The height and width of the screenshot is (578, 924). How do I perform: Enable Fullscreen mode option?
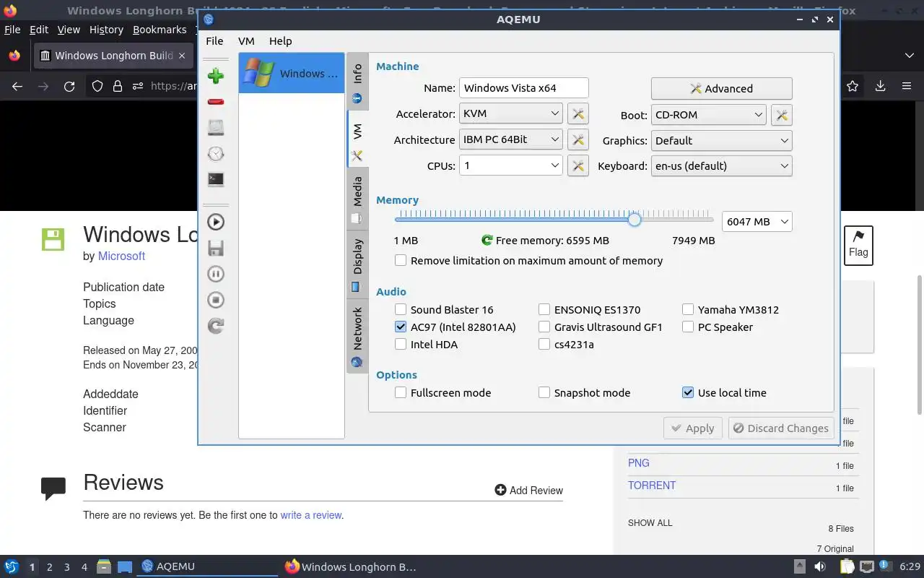[x=401, y=392]
